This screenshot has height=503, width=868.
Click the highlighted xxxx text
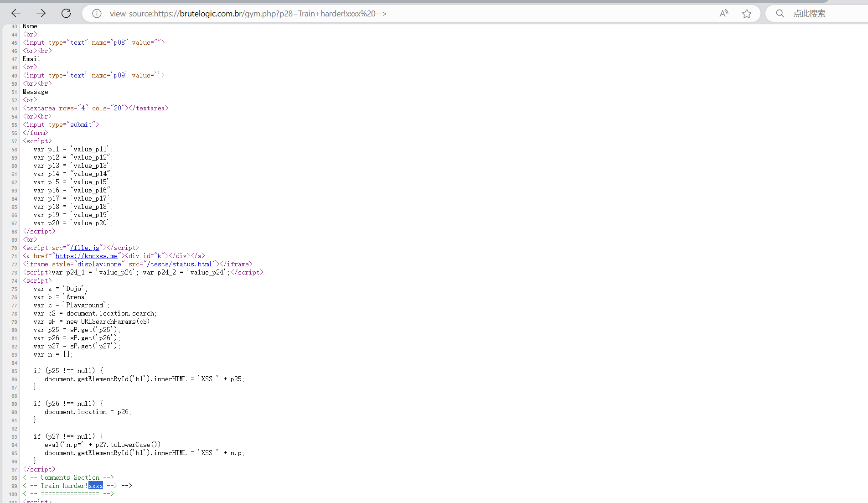click(96, 486)
